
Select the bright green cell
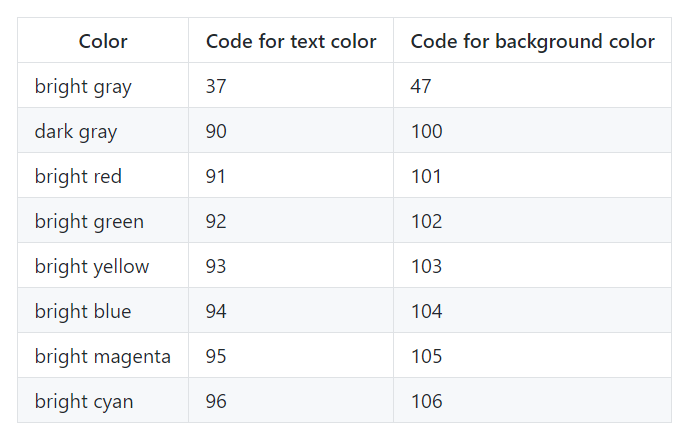point(103,221)
